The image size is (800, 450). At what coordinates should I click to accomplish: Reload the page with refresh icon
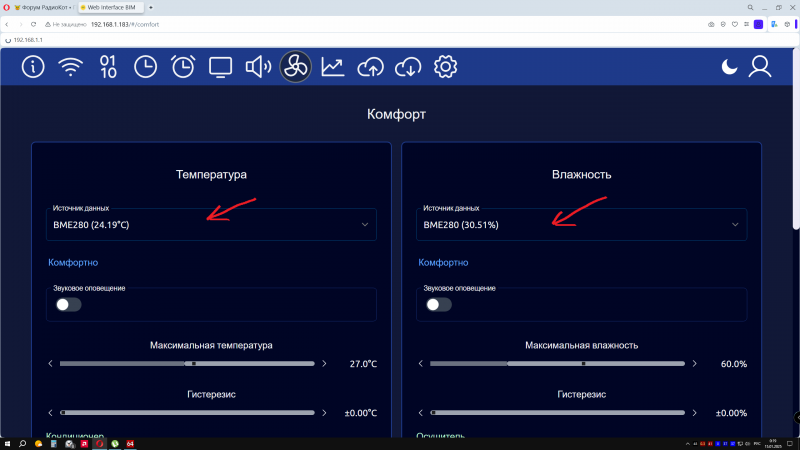click(x=33, y=24)
